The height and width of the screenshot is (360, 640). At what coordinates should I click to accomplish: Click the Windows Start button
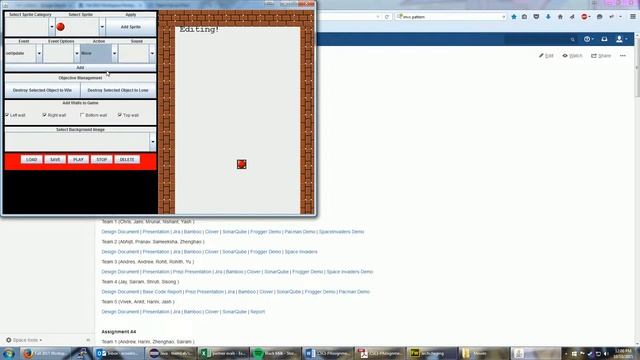click(x=9, y=353)
